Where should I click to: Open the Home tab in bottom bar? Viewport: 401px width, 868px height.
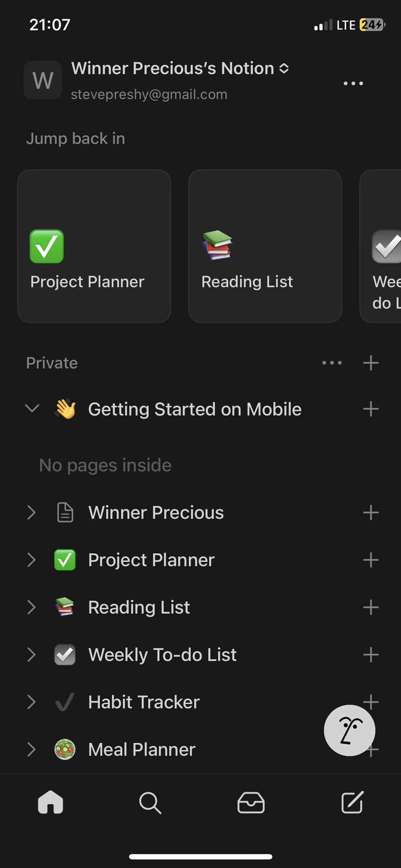click(51, 802)
